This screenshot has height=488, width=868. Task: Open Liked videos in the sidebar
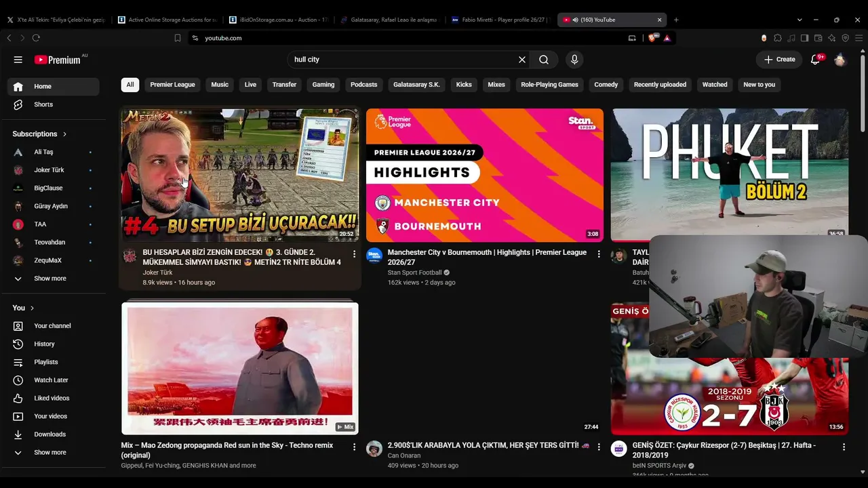pos(54,399)
